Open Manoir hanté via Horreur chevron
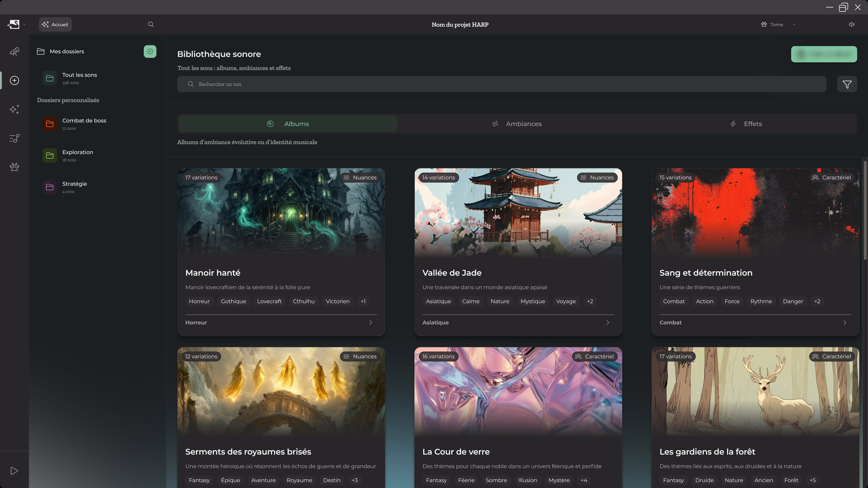 pyautogui.click(x=371, y=323)
